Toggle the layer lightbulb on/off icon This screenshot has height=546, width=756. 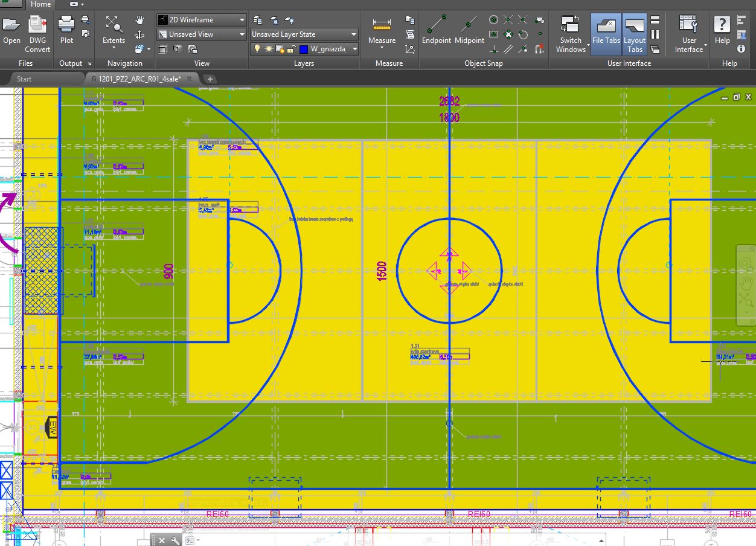[257, 49]
